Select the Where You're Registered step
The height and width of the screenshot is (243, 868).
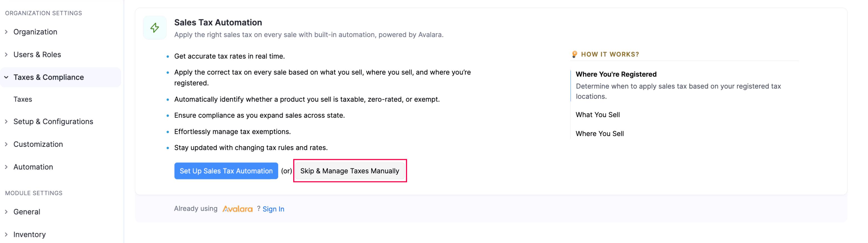point(616,74)
